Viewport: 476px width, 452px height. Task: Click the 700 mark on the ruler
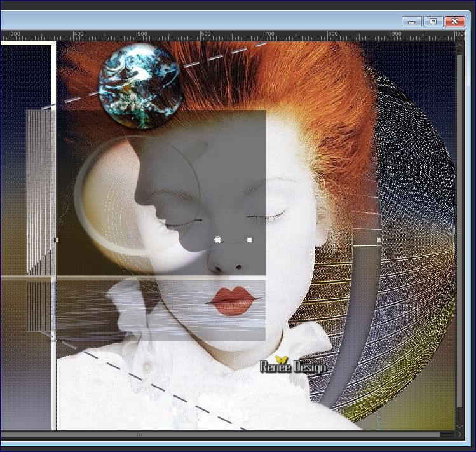[269, 34]
